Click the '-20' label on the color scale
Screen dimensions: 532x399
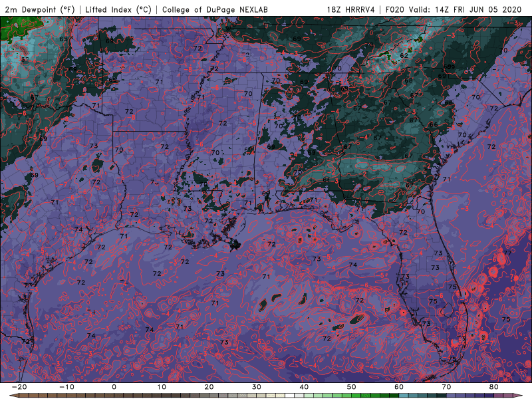(x=19, y=387)
